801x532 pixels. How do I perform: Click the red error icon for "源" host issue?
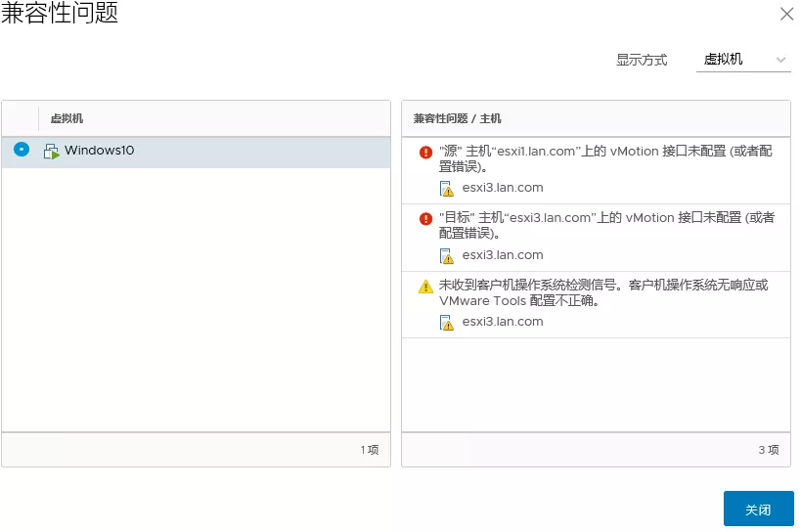point(425,153)
